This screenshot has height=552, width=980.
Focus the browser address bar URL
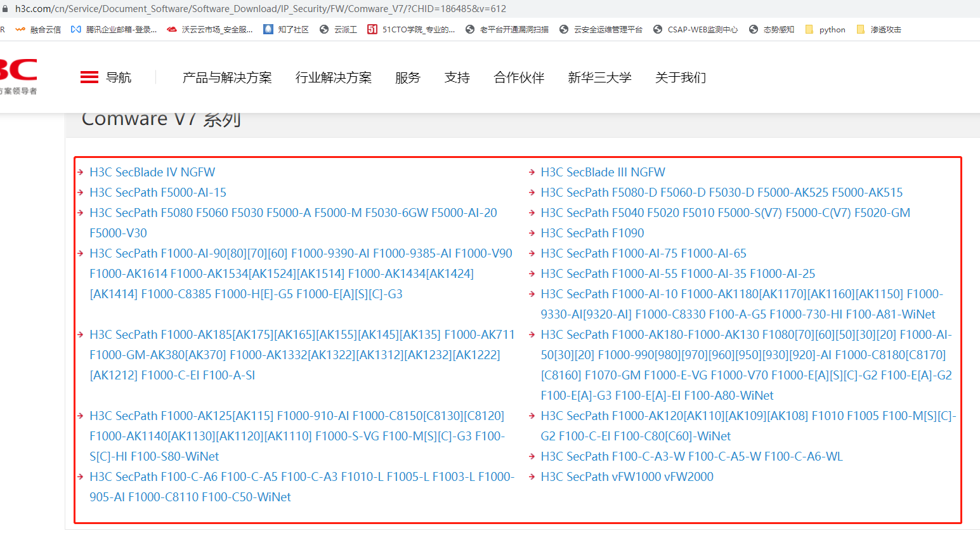click(261, 9)
